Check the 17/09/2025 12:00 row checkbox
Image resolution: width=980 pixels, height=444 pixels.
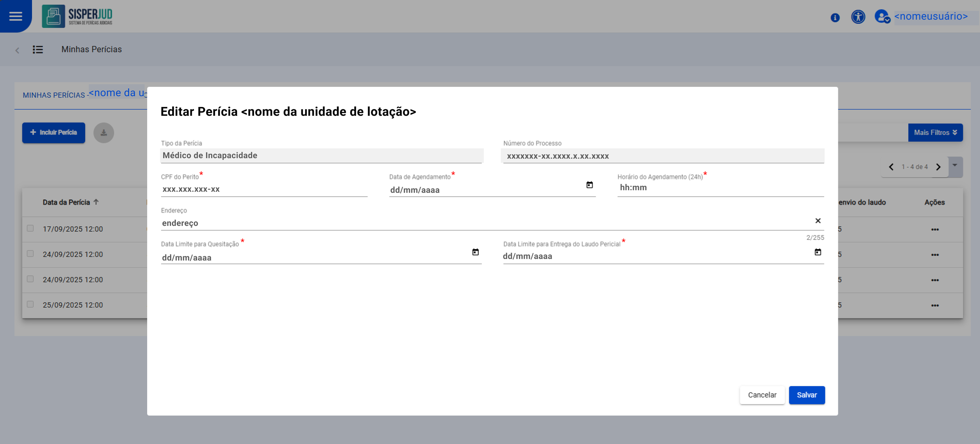pos(30,228)
